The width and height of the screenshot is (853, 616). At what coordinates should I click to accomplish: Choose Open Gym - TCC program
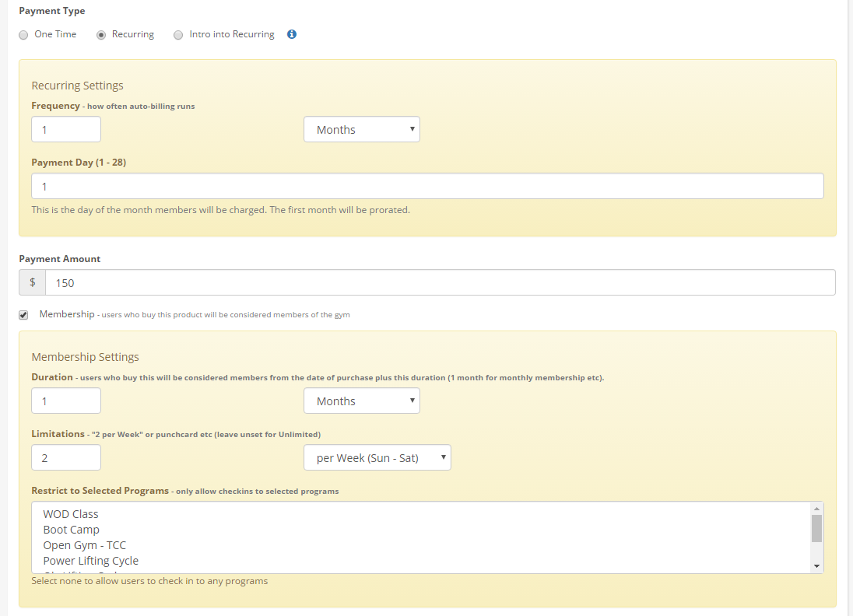click(x=84, y=545)
